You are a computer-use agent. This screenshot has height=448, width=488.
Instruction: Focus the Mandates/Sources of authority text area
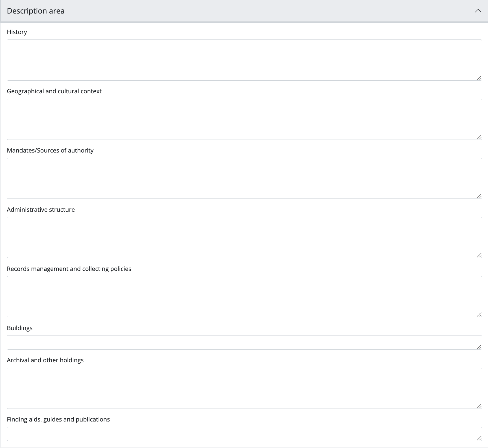tap(244, 178)
